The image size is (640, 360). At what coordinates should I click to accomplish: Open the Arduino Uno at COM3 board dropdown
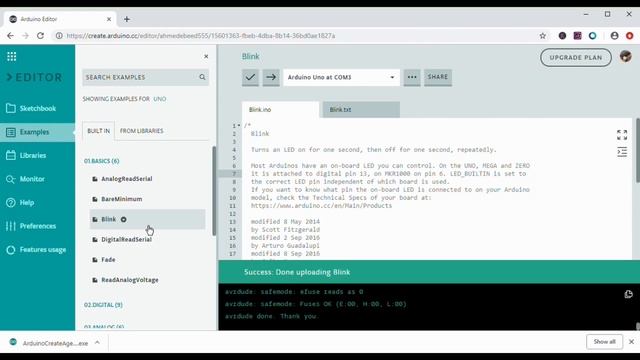(x=341, y=77)
